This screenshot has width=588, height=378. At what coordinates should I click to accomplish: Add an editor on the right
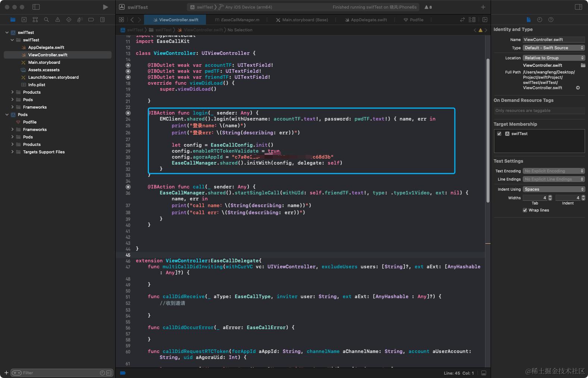coord(485,20)
